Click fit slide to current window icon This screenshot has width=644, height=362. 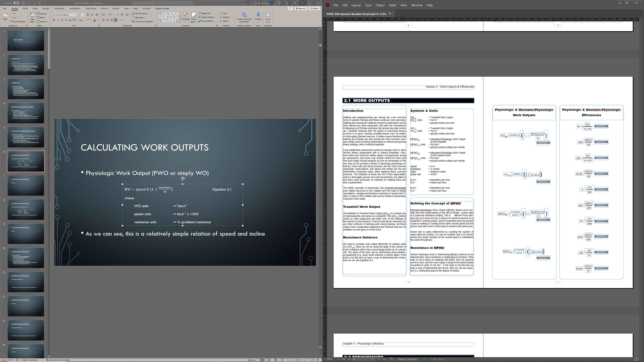(318, 360)
